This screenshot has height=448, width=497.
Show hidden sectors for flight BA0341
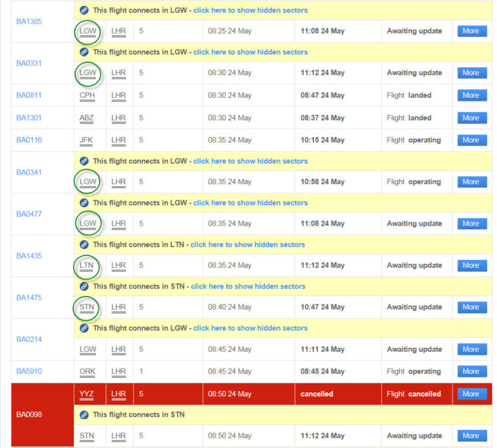click(250, 161)
